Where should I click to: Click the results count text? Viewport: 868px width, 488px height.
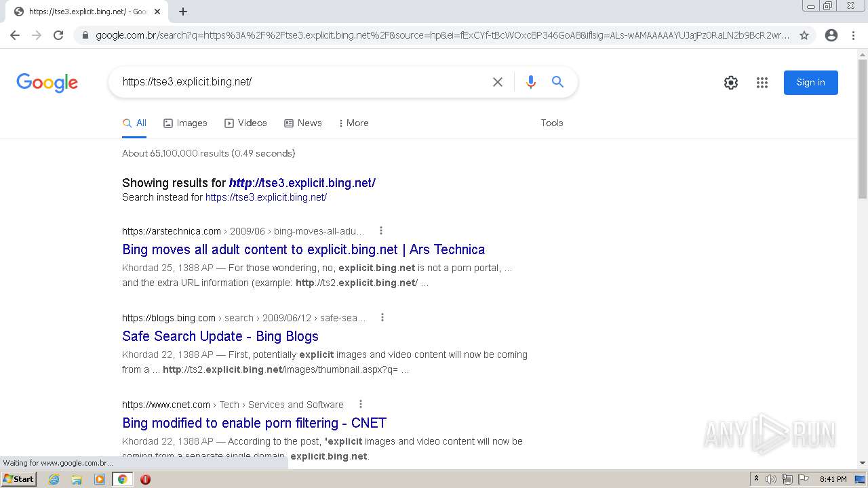tap(208, 154)
